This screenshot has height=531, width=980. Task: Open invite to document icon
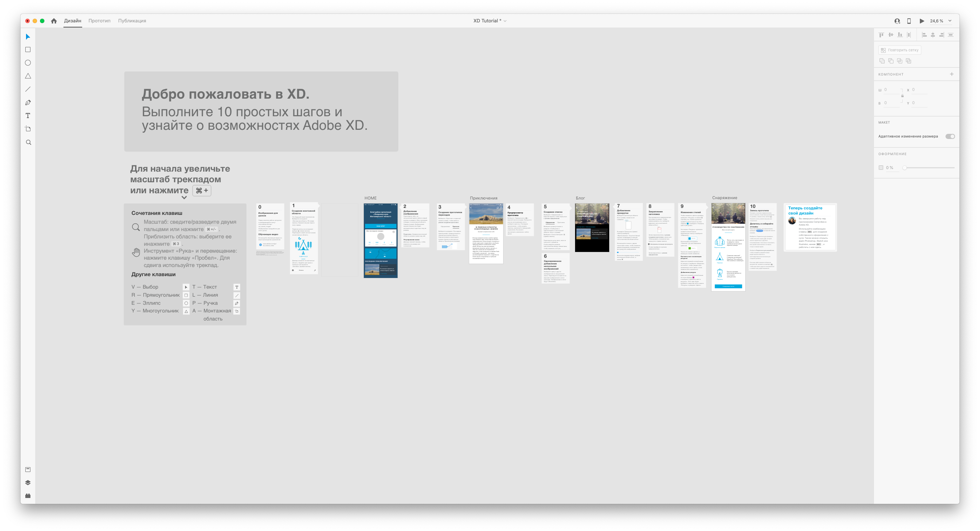click(897, 21)
